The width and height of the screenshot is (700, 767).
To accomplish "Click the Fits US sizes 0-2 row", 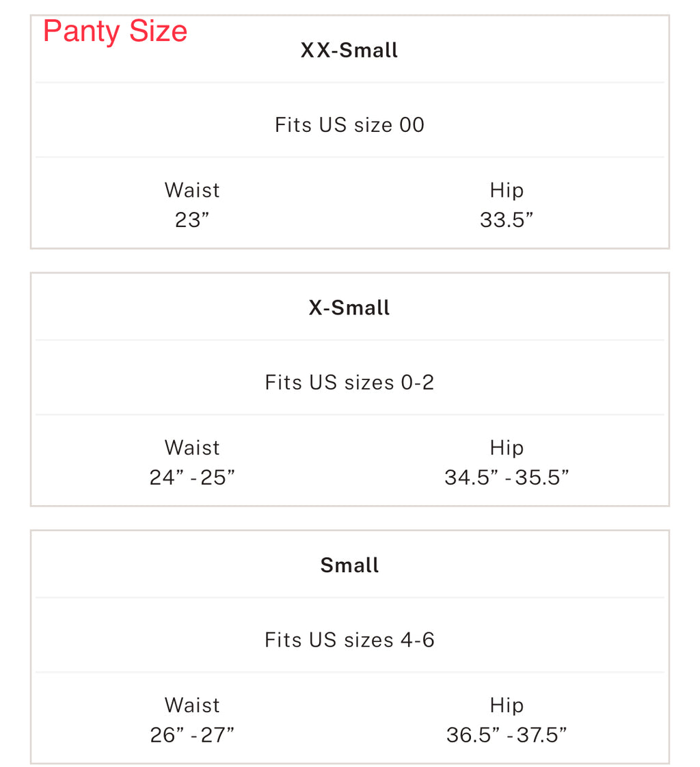I will pos(349,382).
